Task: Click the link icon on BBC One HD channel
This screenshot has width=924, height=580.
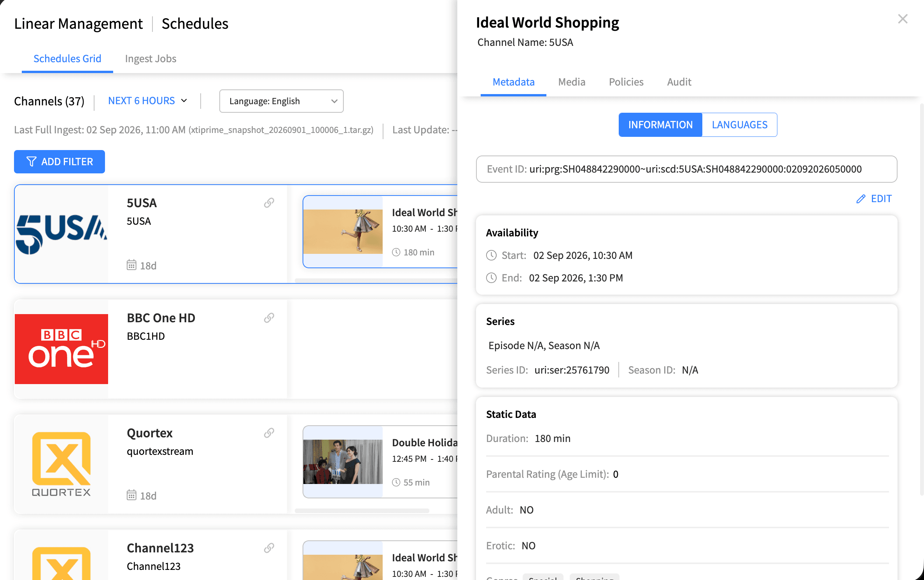Action: [269, 318]
